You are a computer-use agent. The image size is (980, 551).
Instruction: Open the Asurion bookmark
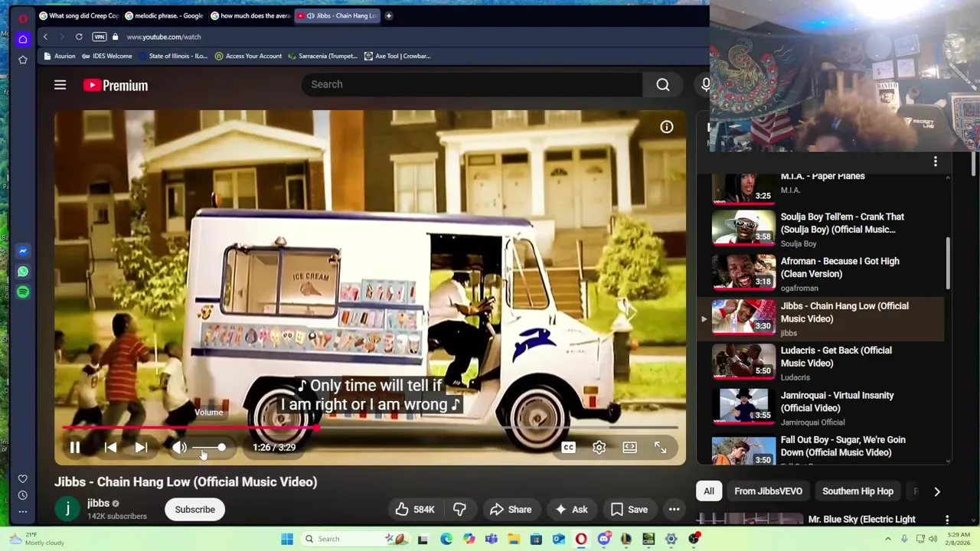click(60, 56)
